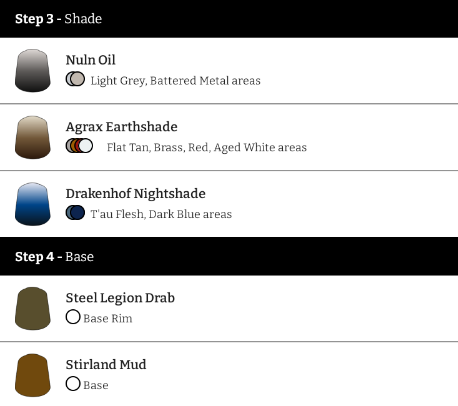
Task: Click the Drakenhof Nightshade title text
Action: (136, 194)
